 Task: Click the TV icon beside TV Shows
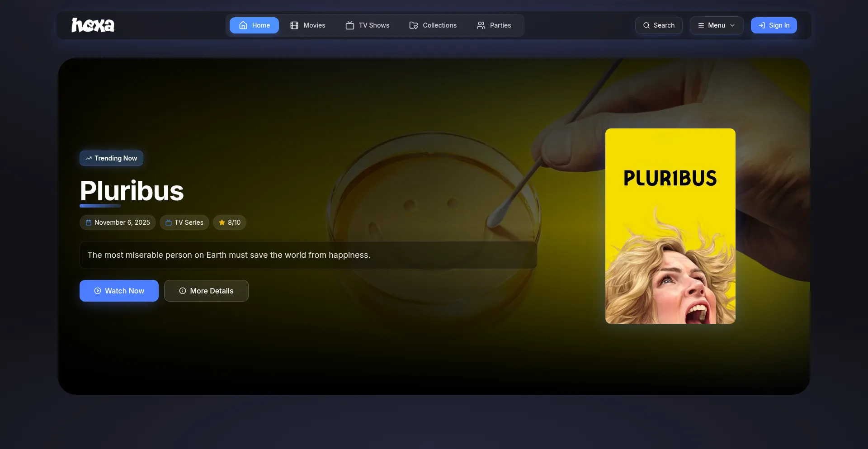[x=350, y=25]
